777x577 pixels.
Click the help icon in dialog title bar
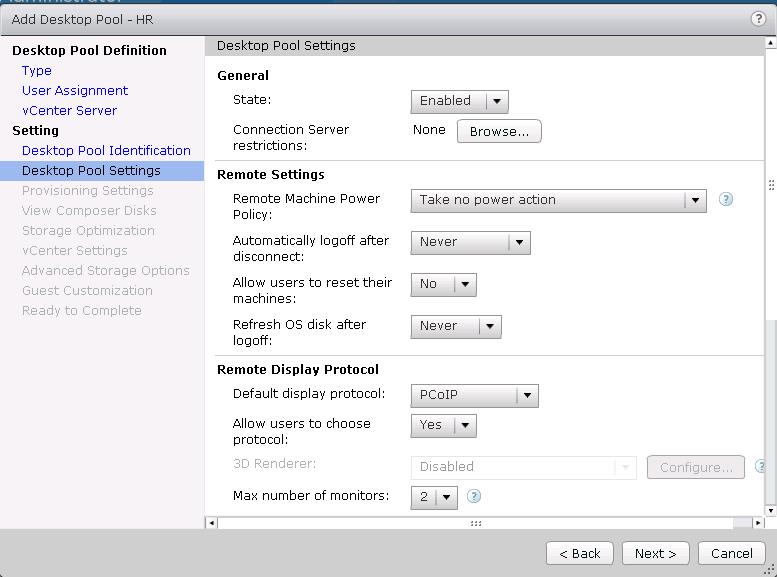coord(758,19)
